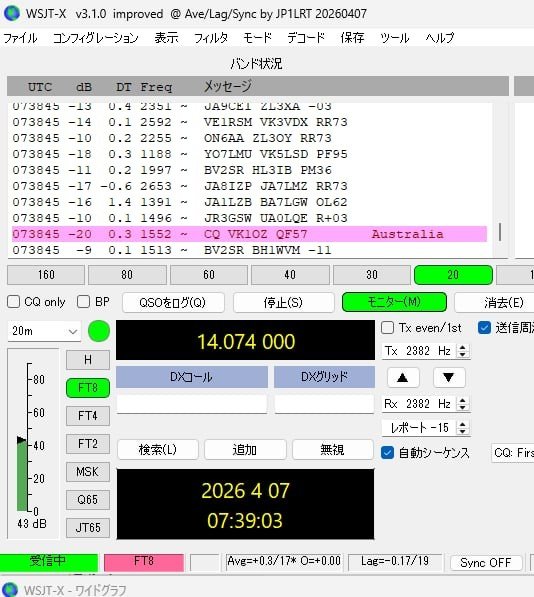Click the pink FT8 status bar label
Screen dimensions: 534x597
coord(144,562)
